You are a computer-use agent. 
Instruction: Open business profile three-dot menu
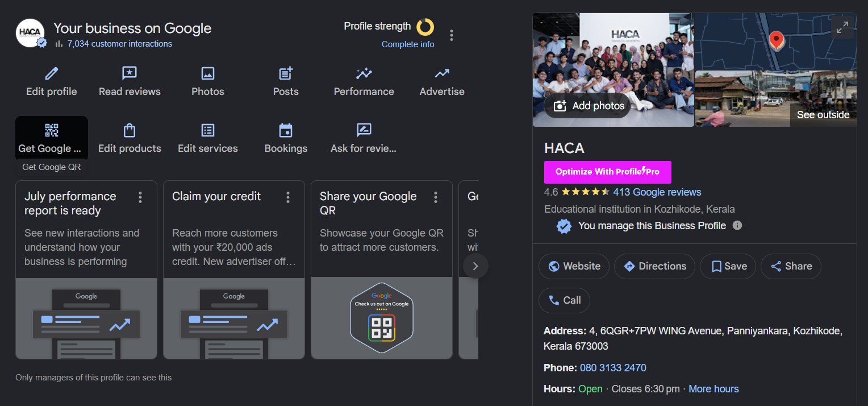[x=452, y=35]
